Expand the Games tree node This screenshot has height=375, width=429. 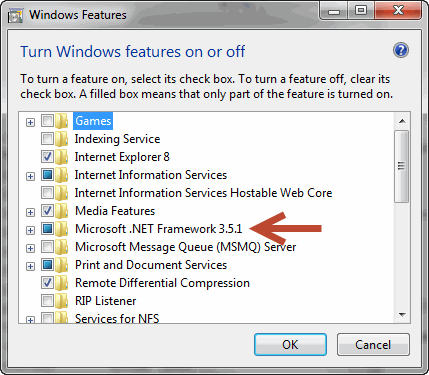pos(30,122)
